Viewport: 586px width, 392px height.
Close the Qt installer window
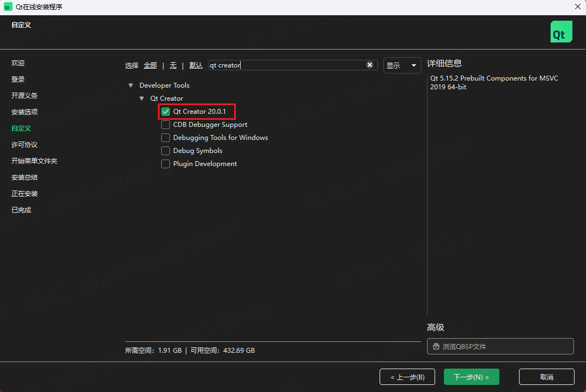click(x=577, y=7)
